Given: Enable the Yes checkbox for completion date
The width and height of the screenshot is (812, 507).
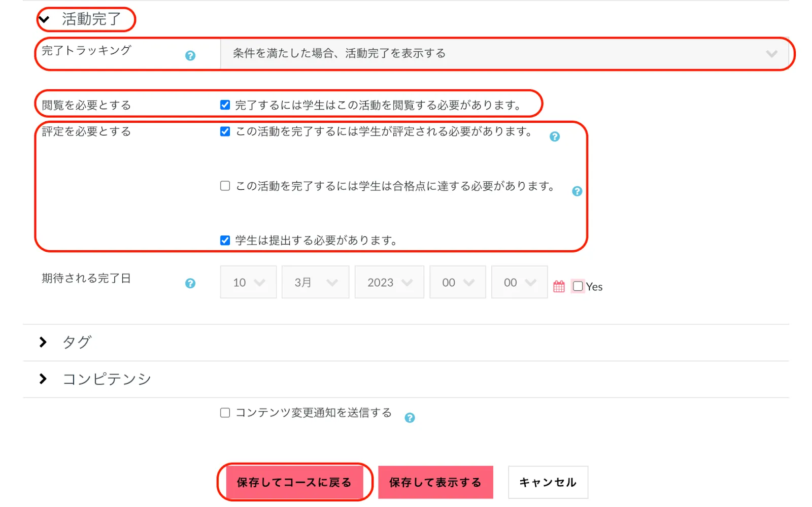Looking at the screenshot, I should [x=578, y=286].
